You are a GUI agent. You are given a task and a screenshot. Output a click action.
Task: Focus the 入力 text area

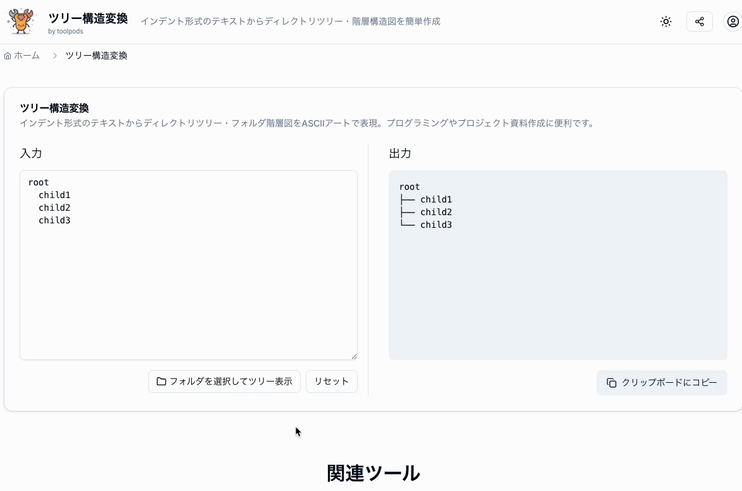pyautogui.click(x=188, y=290)
